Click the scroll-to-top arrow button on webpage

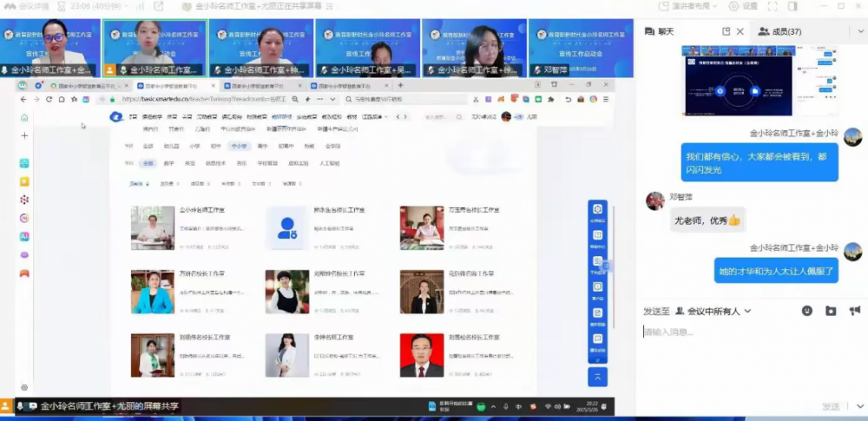pyautogui.click(x=597, y=377)
